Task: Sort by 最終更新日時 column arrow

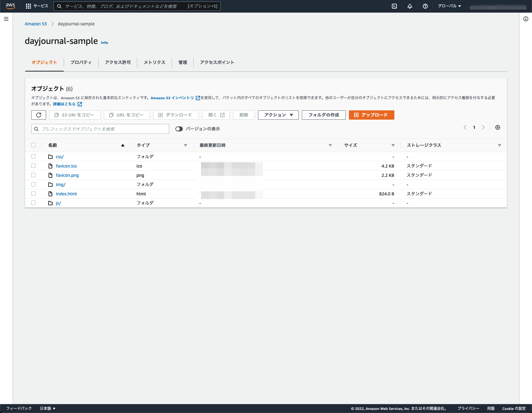Action: tap(330, 145)
